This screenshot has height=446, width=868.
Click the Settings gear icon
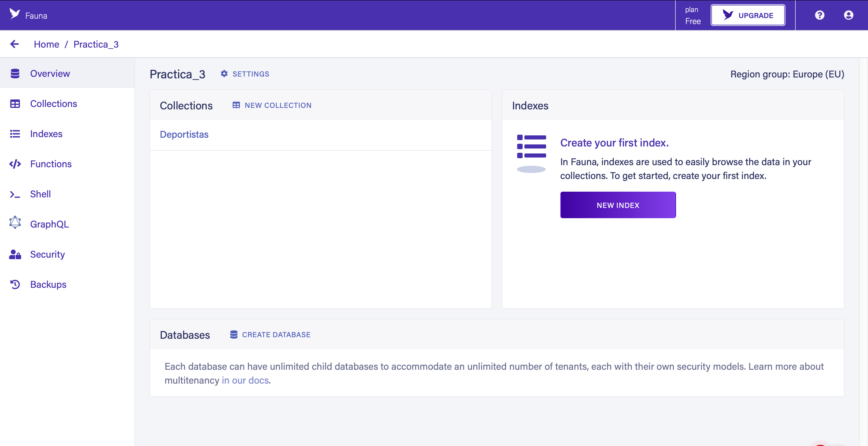click(x=224, y=74)
